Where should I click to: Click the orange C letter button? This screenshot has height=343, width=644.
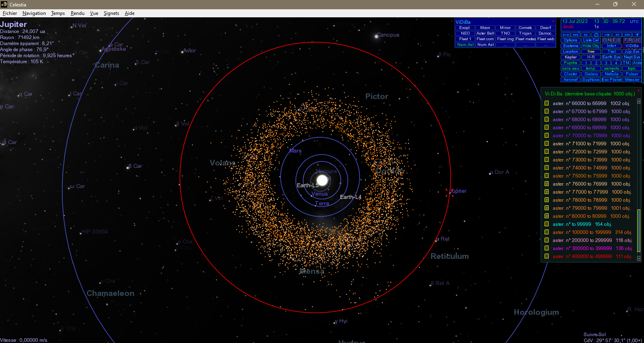click(x=640, y=40)
